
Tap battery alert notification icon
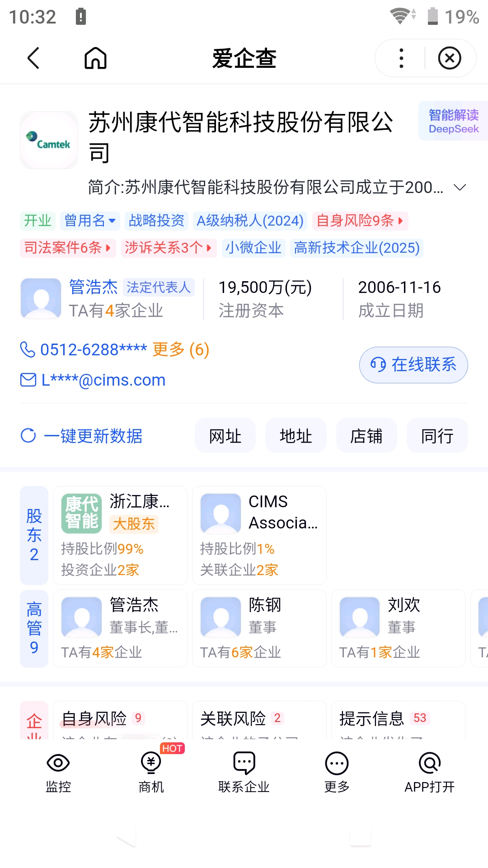(x=81, y=16)
